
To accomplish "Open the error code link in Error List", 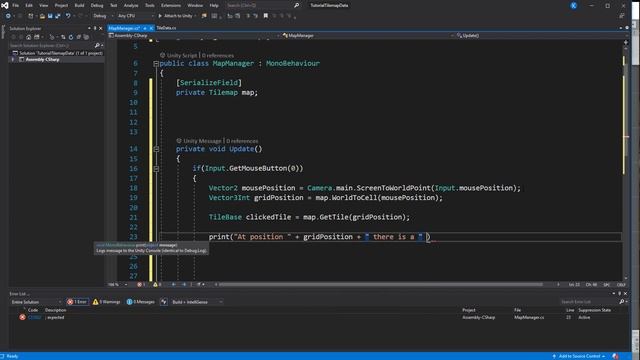I will [x=34, y=317].
